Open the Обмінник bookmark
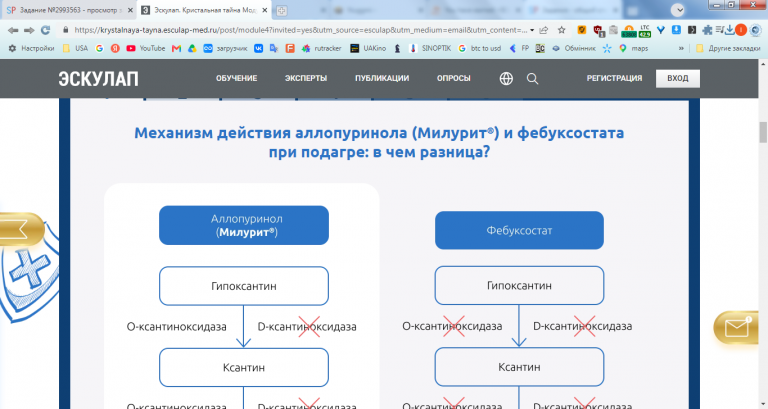This screenshot has width=768, height=409. (x=574, y=48)
